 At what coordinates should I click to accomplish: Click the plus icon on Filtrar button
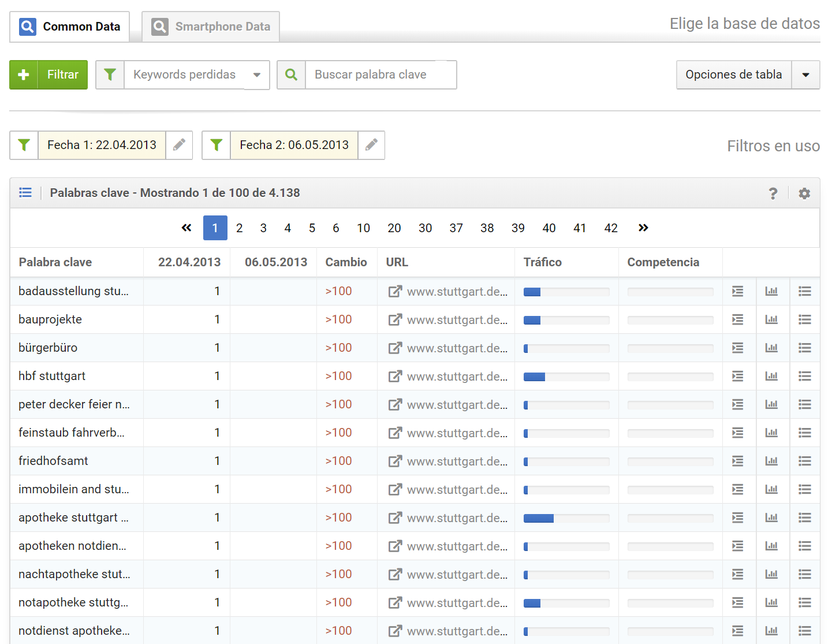tap(24, 75)
